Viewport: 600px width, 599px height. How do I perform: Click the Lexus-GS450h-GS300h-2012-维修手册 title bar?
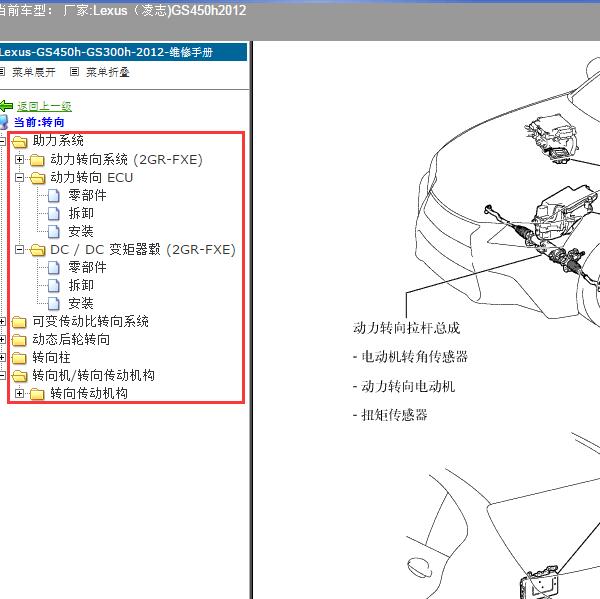click(x=123, y=52)
